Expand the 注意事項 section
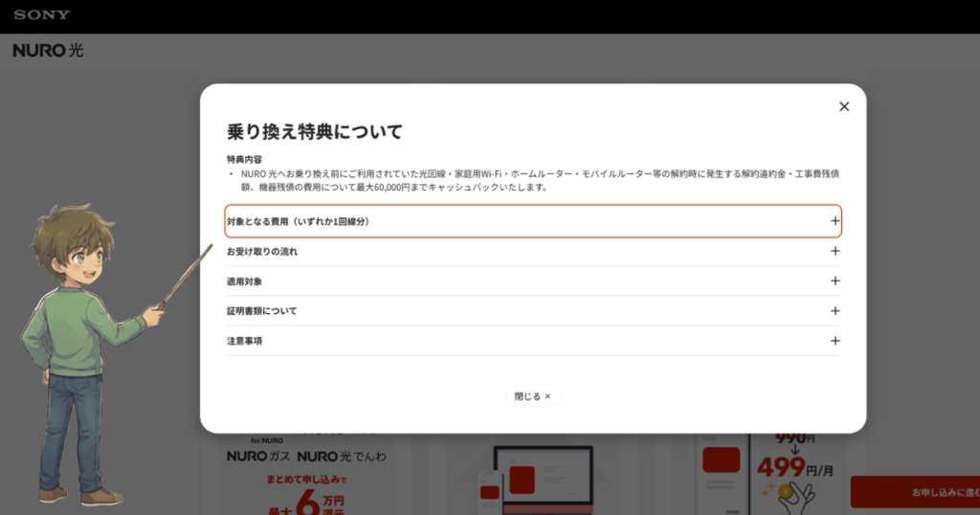Screen dimensions: 980x515 (533, 341)
